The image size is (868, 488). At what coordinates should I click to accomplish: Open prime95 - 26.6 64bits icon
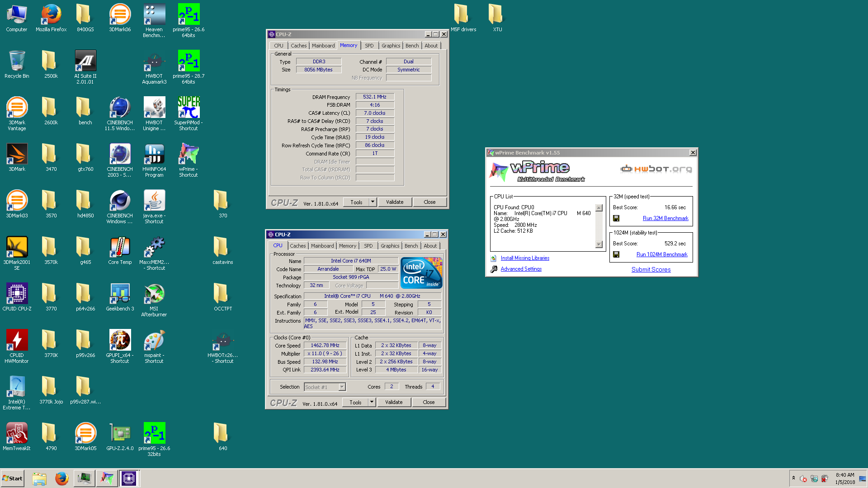click(189, 21)
